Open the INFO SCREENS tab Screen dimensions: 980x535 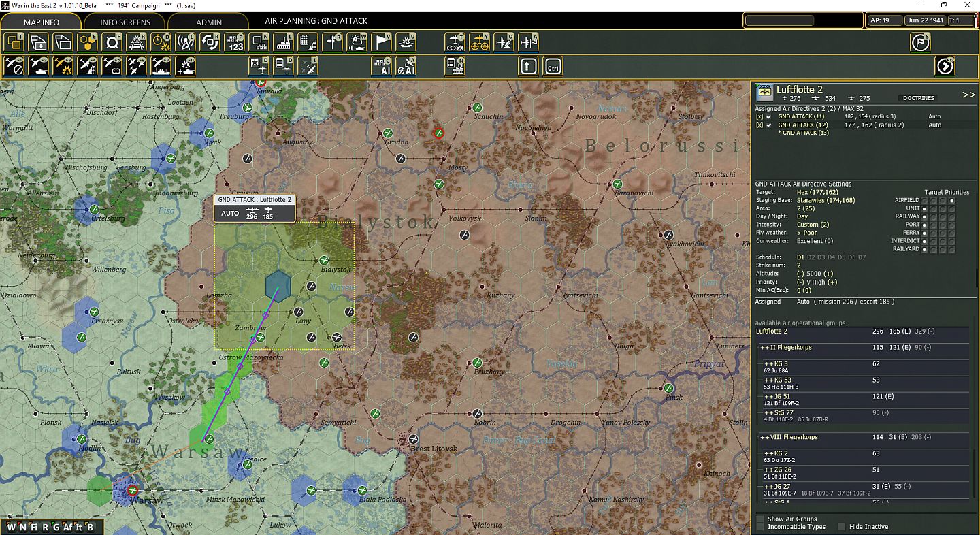(x=125, y=22)
